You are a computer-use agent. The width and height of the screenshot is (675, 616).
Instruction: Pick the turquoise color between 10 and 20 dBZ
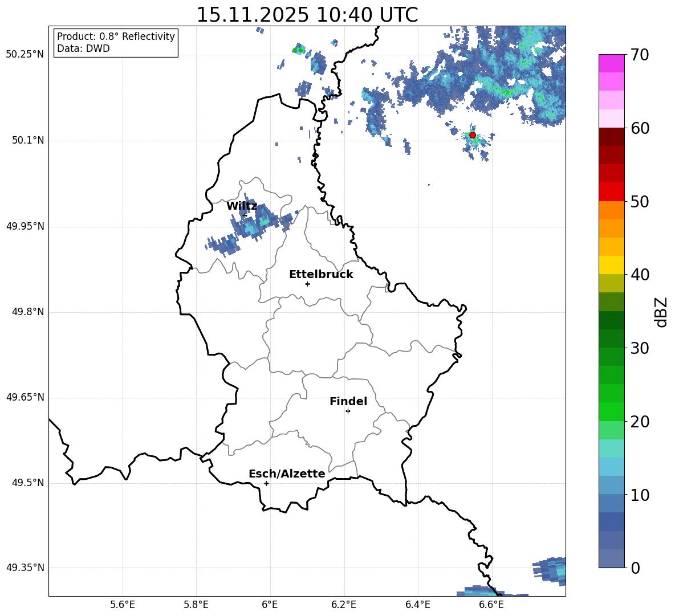pos(611,448)
